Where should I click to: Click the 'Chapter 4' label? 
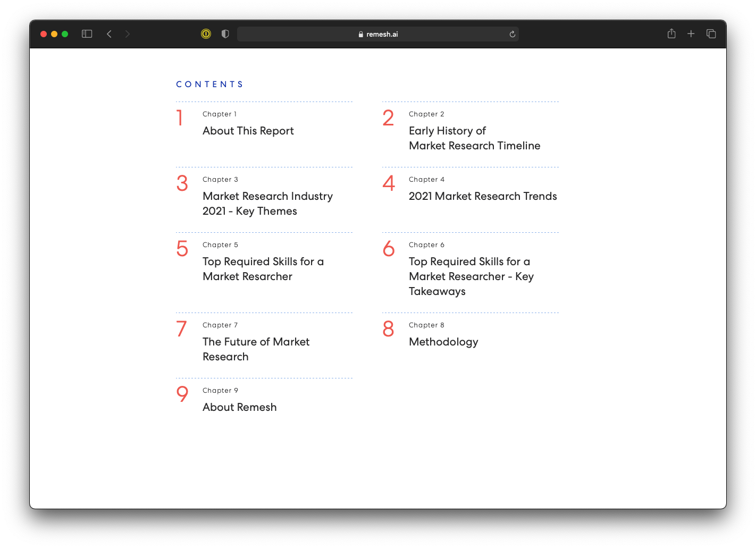coord(426,180)
